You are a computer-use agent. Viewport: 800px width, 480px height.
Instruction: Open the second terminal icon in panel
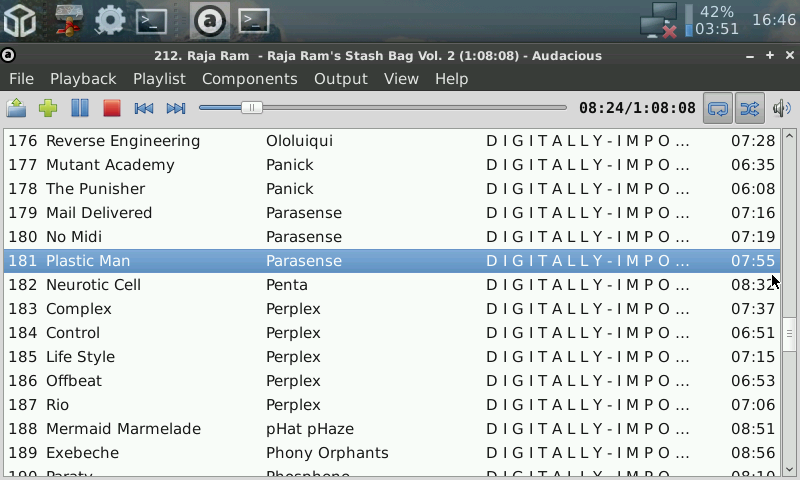(254, 21)
